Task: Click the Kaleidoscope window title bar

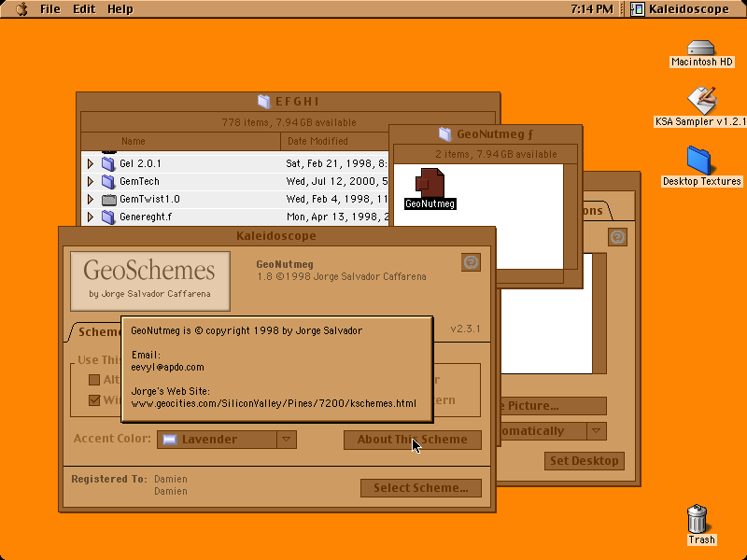Action: [x=276, y=236]
